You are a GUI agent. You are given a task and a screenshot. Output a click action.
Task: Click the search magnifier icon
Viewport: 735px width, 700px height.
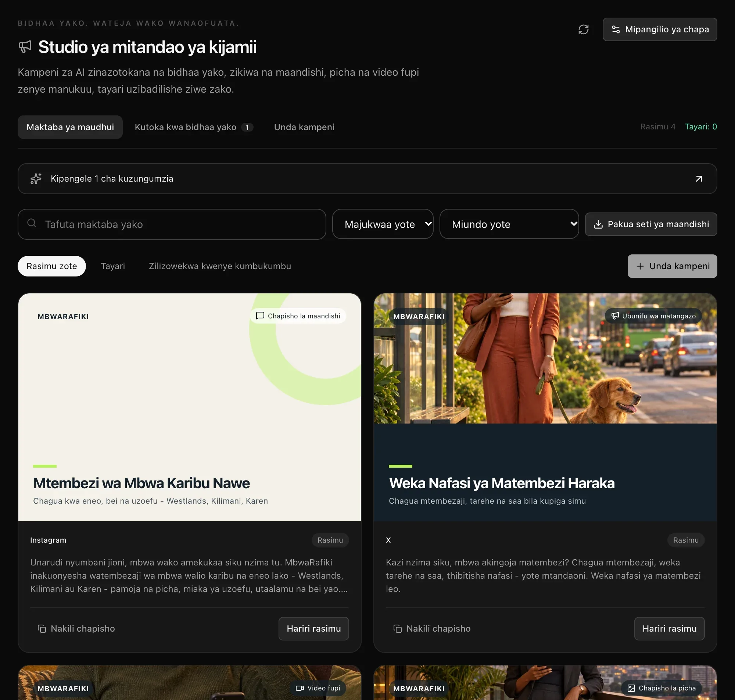[32, 223]
